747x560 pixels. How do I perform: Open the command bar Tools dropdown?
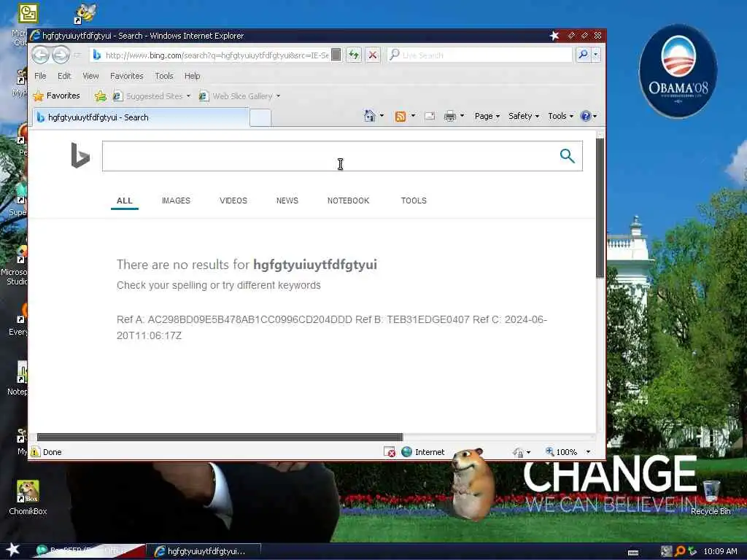[560, 116]
